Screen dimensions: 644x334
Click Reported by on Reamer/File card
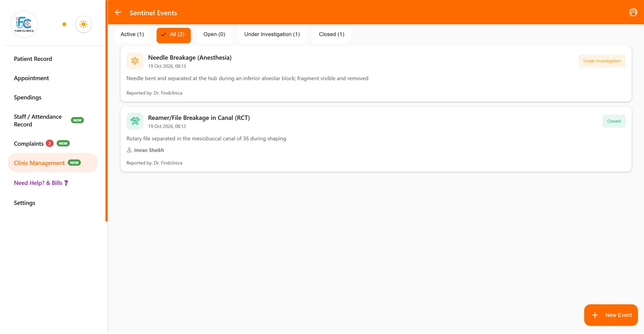coord(154,163)
